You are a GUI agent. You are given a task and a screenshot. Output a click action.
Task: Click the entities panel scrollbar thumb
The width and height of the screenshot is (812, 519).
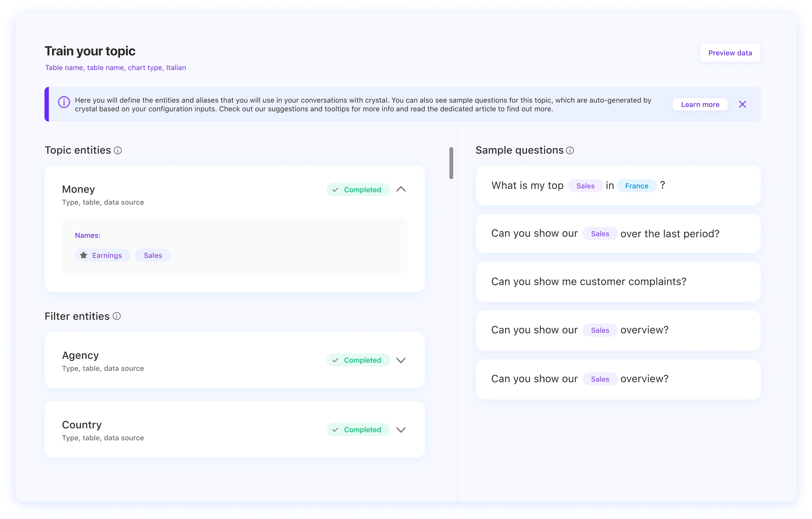[x=451, y=163]
